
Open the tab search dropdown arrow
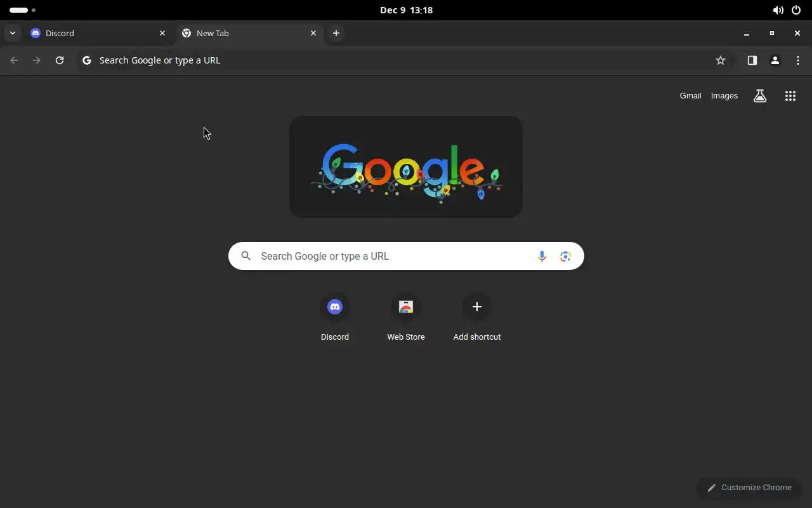point(13,33)
